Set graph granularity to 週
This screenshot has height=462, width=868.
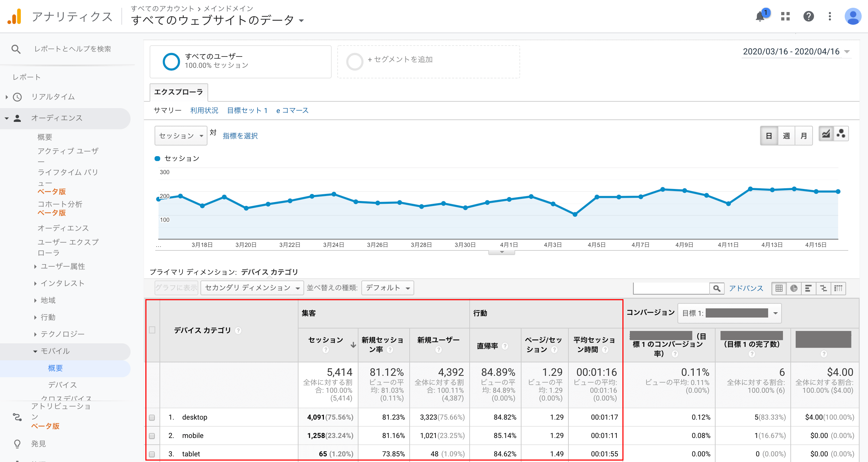(x=786, y=136)
